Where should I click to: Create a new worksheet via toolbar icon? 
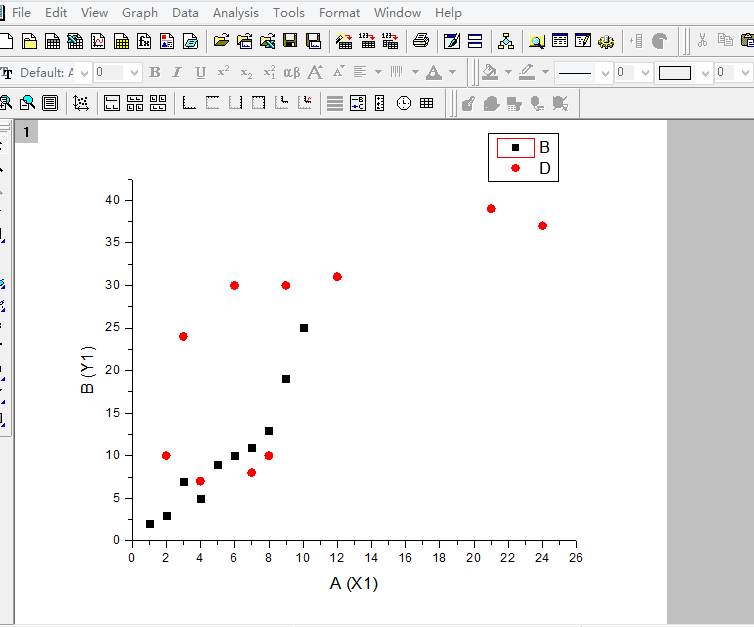click(x=52, y=41)
